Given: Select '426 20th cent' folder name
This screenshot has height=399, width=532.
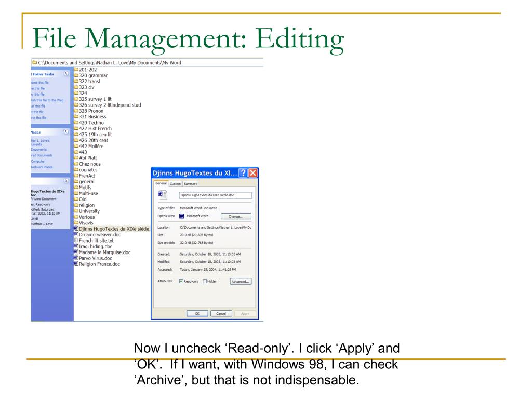Looking at the screenshot, I should [x=94, y=140].
